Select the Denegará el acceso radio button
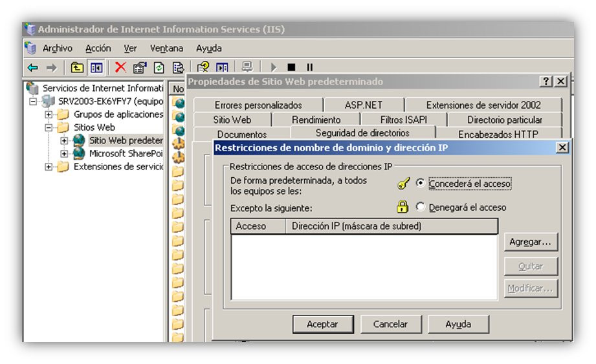Screen dimensions: 596x364 coord(420,207)
